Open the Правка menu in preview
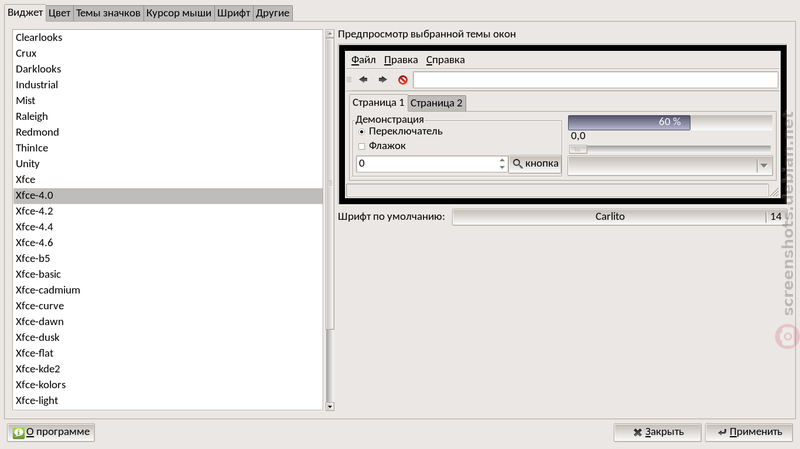The image size is (800, 449). [401, 60]
